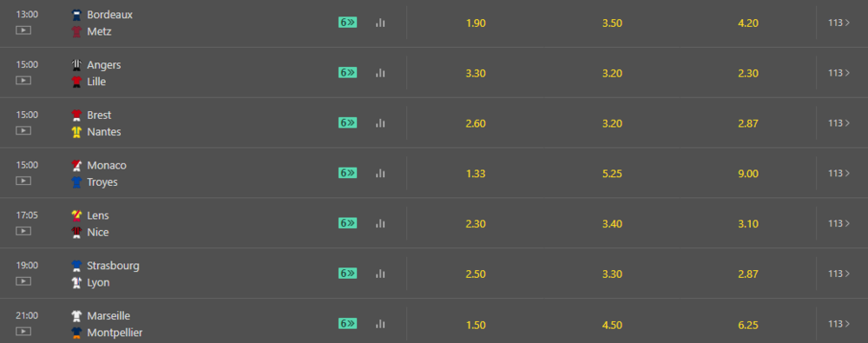The width and height of the screenshot is (868, 343).
Task: Select Montpellier win odds 6.25
Action: (x=748, y=324)
